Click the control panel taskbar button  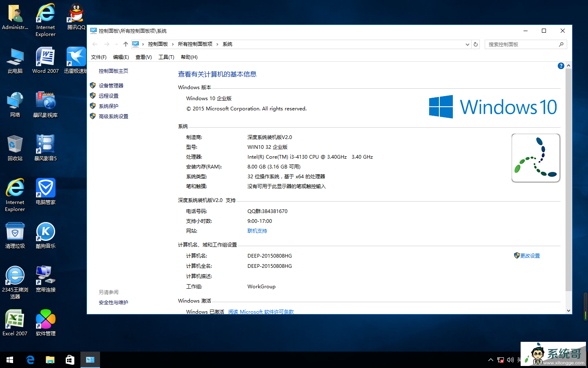90,360
